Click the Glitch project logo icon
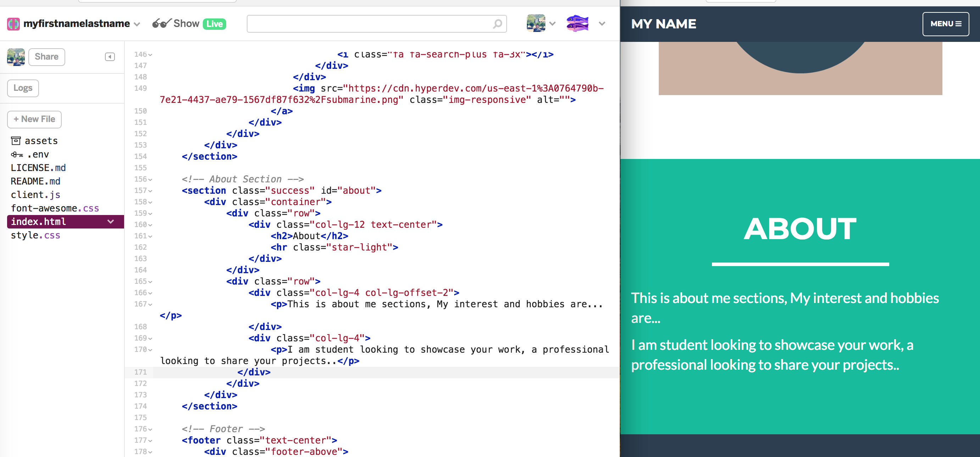980x457 pixels. 13,24
